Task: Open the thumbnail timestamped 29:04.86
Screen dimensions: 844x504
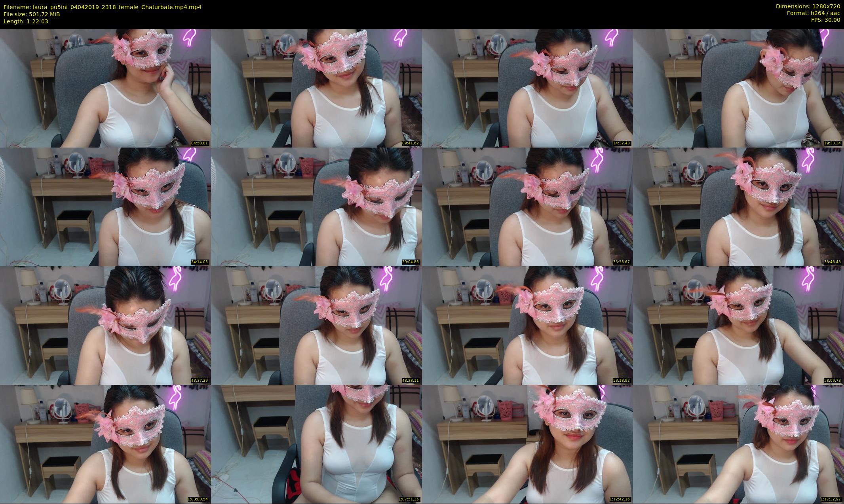Action: [x=316, y=207]
